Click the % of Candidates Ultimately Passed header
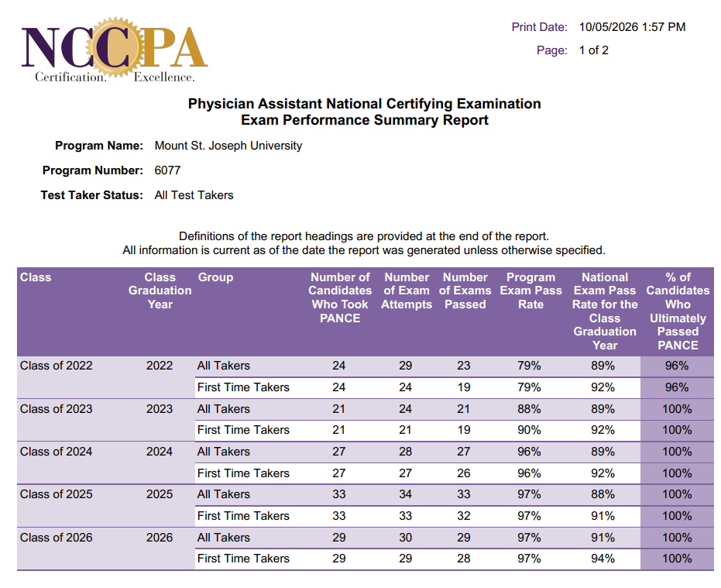This screenshot has height=588, width=721. (678, 311)
